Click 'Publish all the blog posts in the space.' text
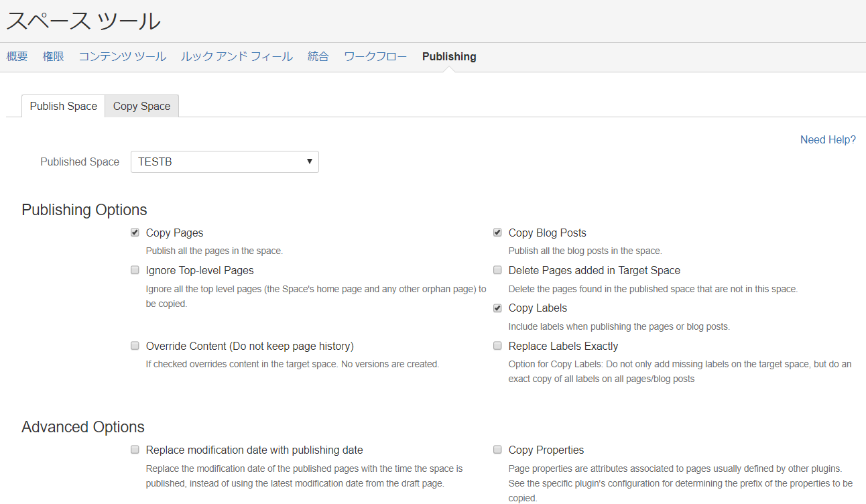 (x=585, y=251)
